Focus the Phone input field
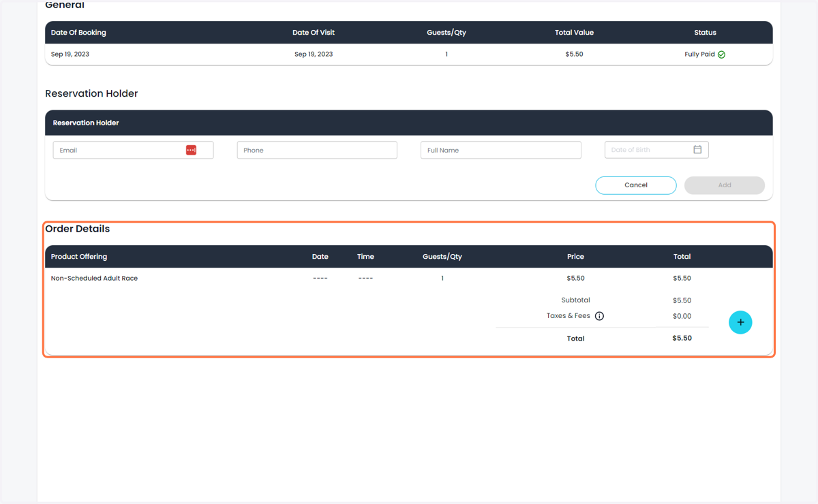 pos(317,150)
